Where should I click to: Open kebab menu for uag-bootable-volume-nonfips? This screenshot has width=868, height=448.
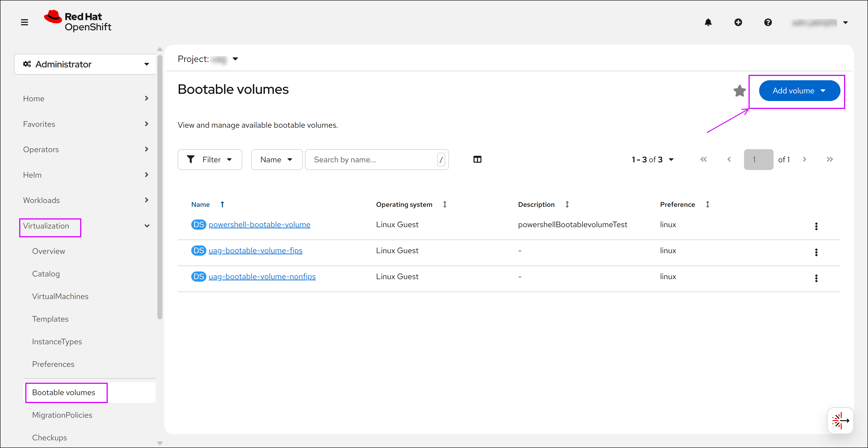816,278
